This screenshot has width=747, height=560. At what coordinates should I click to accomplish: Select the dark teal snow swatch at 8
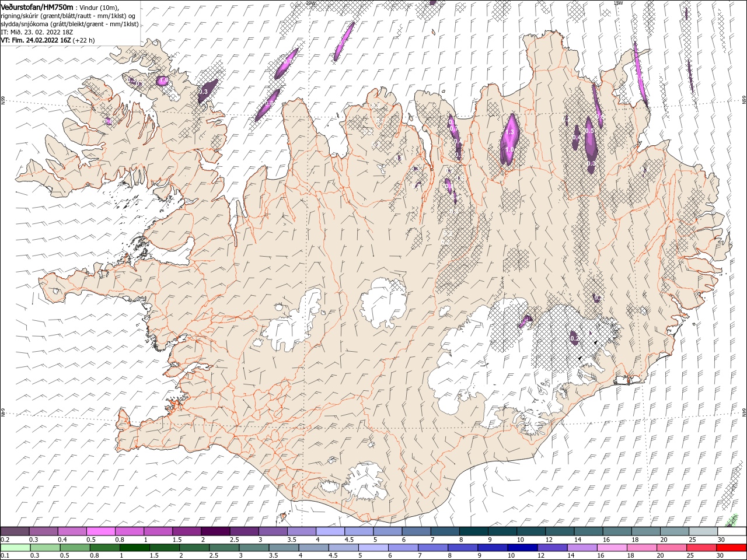[x=473, y=531]
